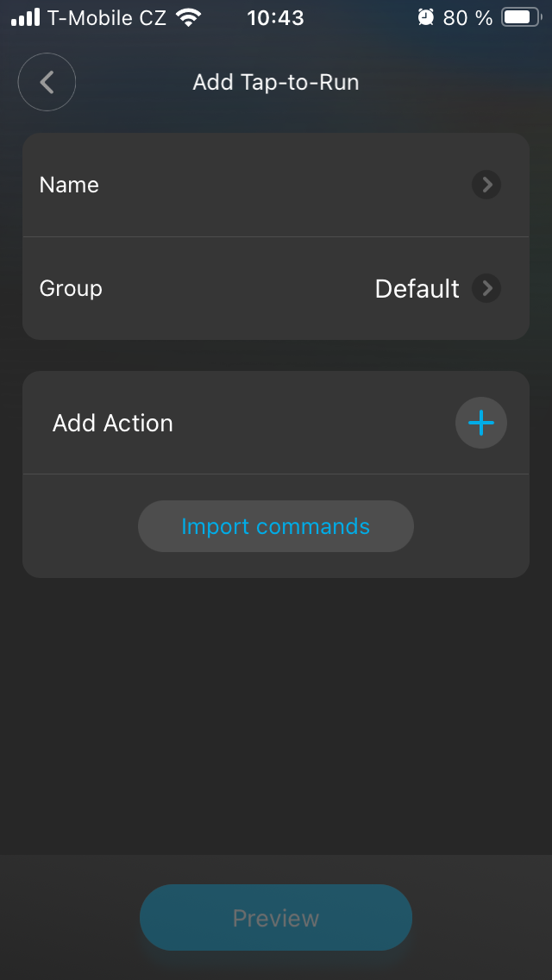Tap the cellular signal bars icon

click(25, 17)
